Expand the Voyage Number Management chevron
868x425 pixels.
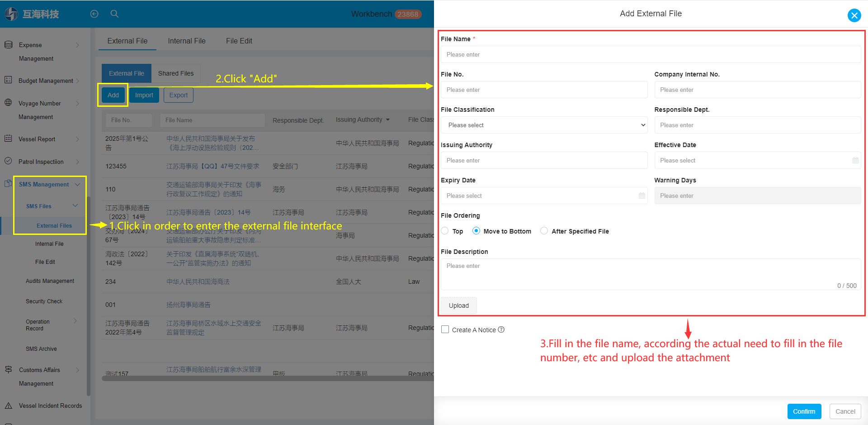click(77, 103)
